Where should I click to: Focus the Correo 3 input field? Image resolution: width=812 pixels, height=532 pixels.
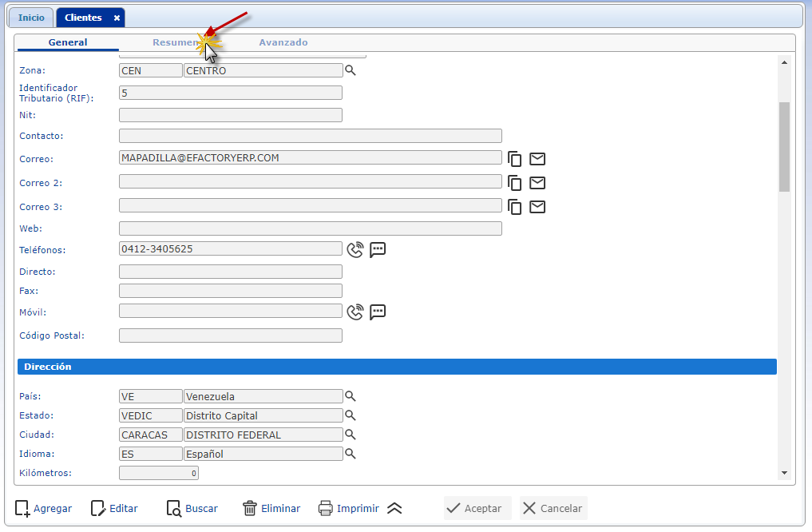click(311, 205)
